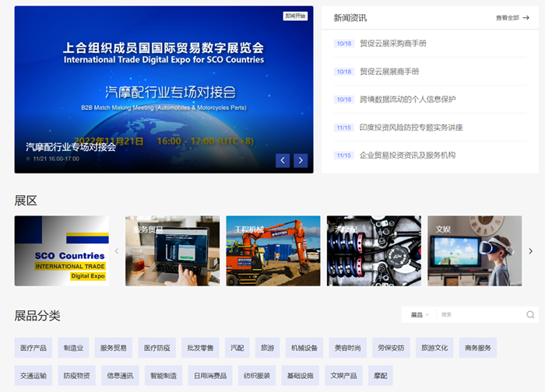Select the 批发零售 category tag
Screen dimensions: 545x392
pyautogui.click(x=200, y=348)
